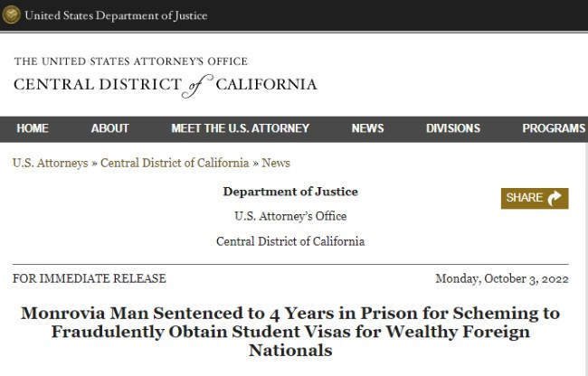Viewport: 588px width, 376px height.
Task: Click the Monday, October 3, 2022 date
Action: pyautogui.click(x=502, y=278)
